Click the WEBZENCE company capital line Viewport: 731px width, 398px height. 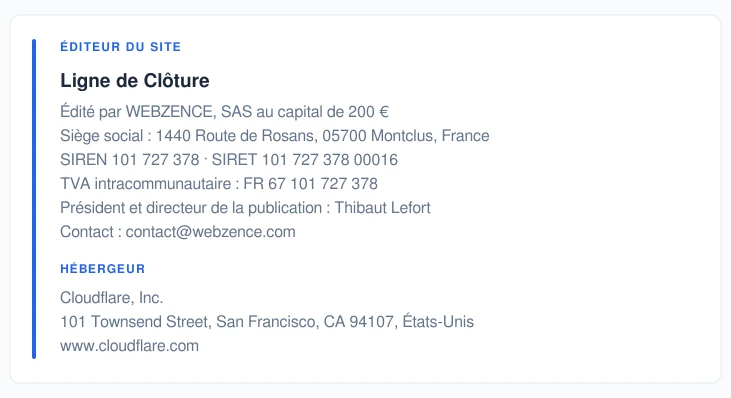[224, 112]
